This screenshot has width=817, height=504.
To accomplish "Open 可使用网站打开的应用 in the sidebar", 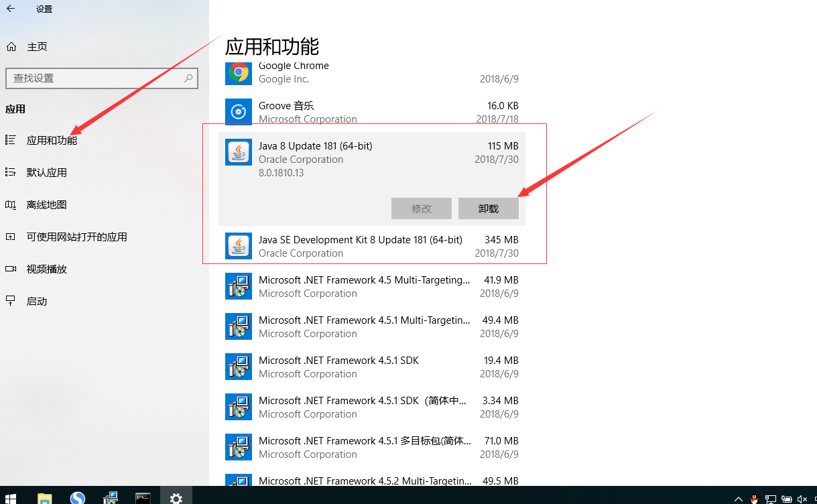I will [66, 237].
